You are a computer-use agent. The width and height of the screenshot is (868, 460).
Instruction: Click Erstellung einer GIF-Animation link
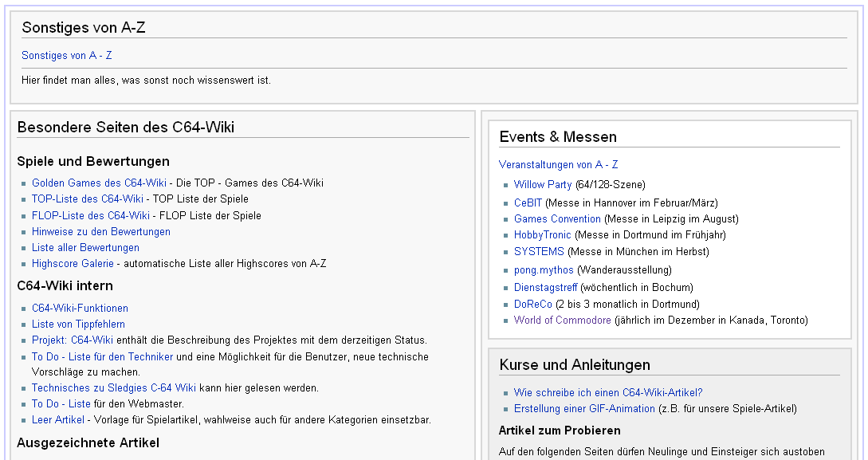pos(584,408)
